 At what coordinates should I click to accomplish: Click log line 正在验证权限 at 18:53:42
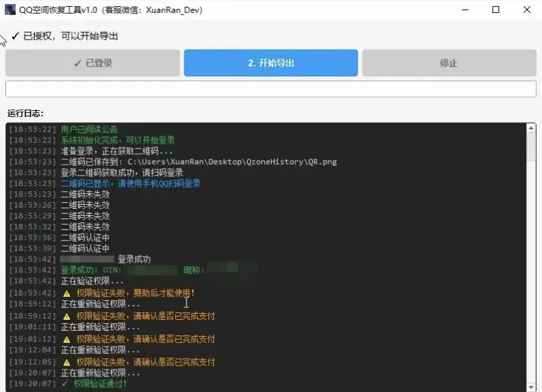tap(92, 281)
